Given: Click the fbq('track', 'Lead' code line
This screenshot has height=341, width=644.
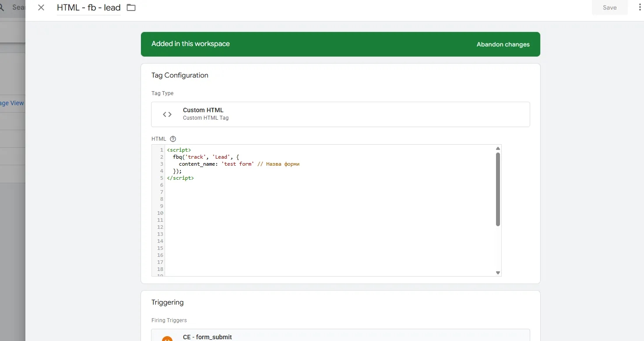Looking at the screenshot, I should click(x=206, y=157).
